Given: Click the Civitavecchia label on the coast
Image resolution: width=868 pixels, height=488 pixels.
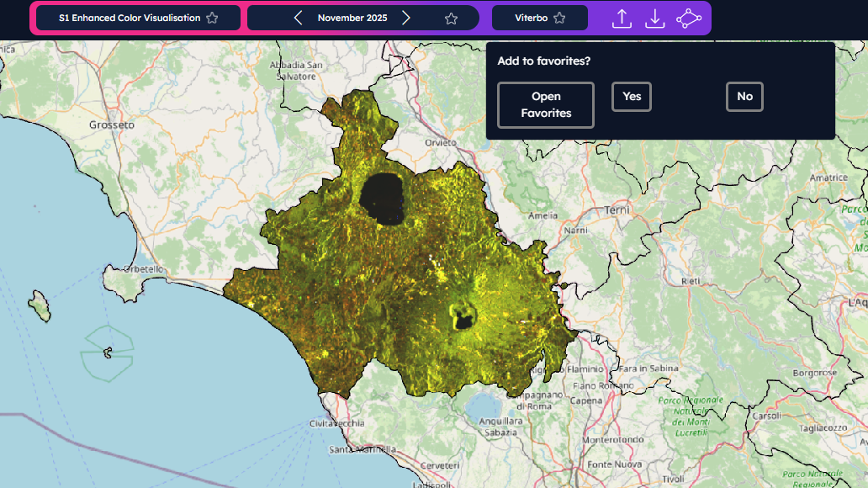Looking at the screenshot, I should coord(337,423).
